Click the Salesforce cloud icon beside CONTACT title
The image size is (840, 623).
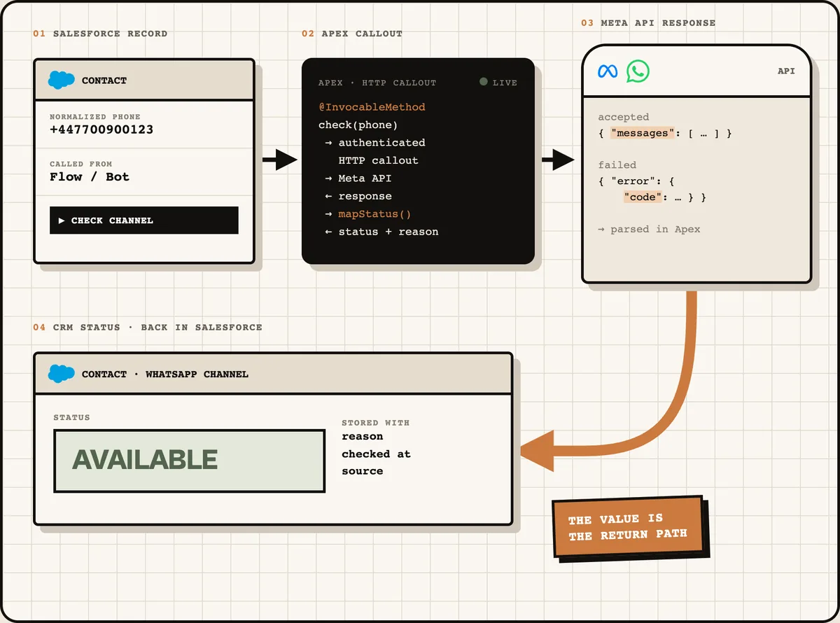tap(62, 80)
